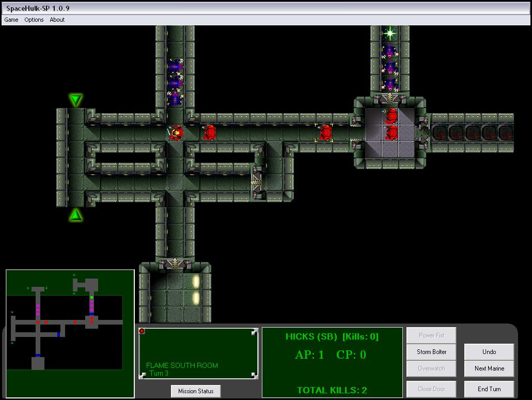532x400 pixels.
Task: Click the selected marine with yellow brackets
Action: 324,133
